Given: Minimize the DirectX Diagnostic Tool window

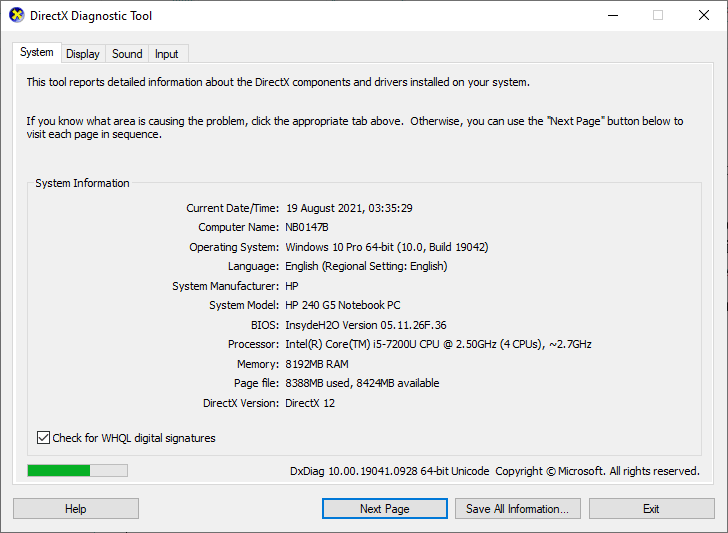Looking at the screenshot, I should pyautogui.click(x=612, y=16).
